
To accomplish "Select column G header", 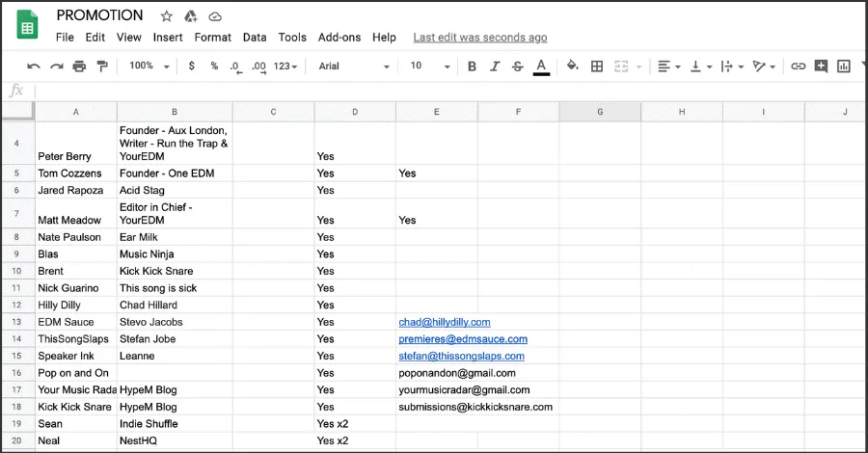I will click(x=600, y=112).
